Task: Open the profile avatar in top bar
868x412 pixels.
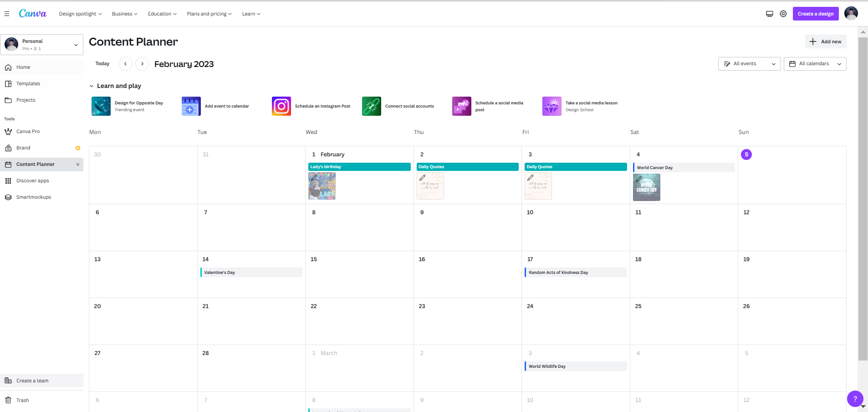Action: pyautogui.click(x=851, y=13)
